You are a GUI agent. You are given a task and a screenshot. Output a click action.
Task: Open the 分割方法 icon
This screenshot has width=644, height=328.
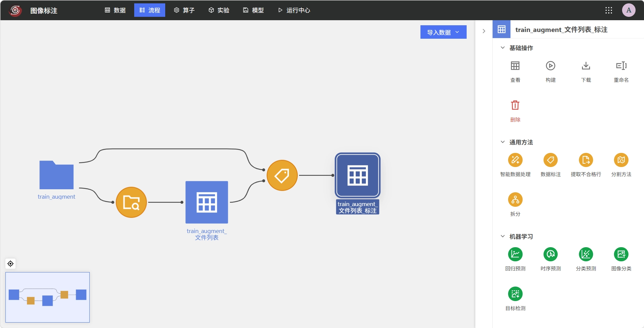click(621, 160)
